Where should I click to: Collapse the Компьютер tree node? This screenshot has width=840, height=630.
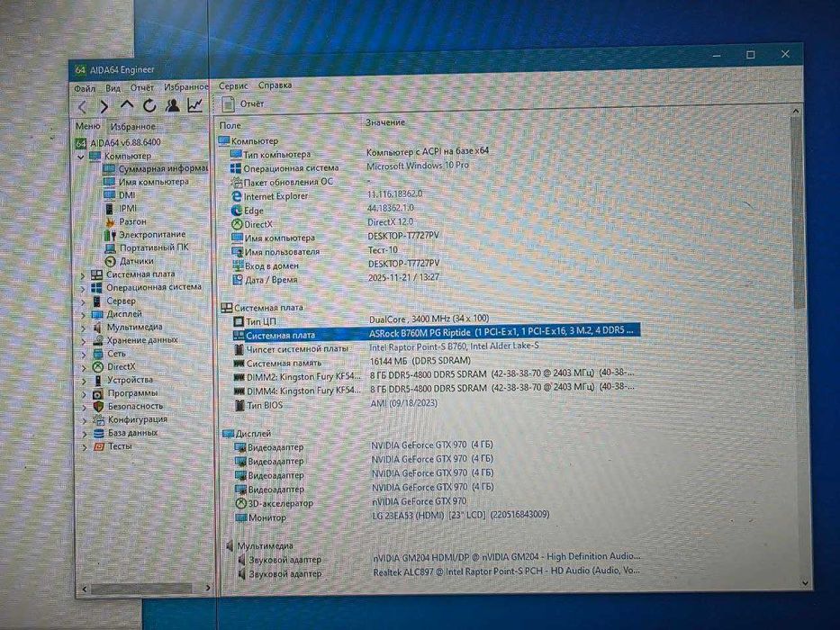click(x=81, y=157)
